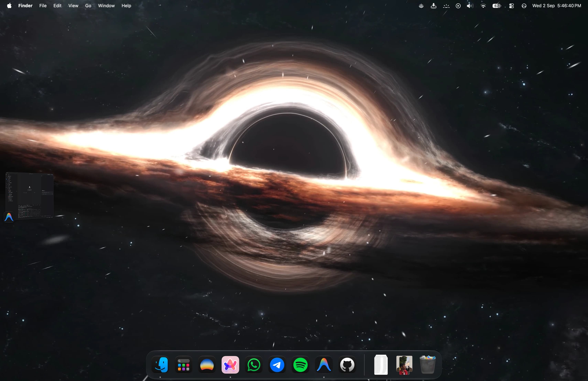This screenshot has height=381, width=588.
Task: Open the volume control in menu bar
Action: pos(470,6)
